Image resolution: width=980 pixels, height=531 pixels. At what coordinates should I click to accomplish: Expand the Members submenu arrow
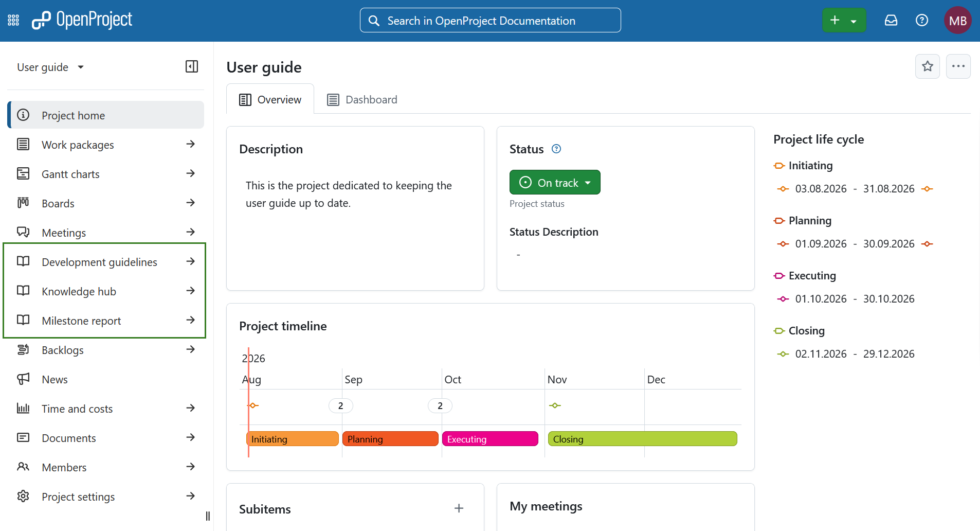(191, 467)
